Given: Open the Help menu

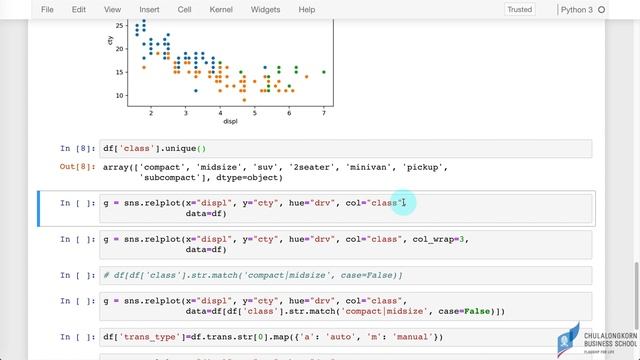Looking at the screenshot, I should [307, 9].
